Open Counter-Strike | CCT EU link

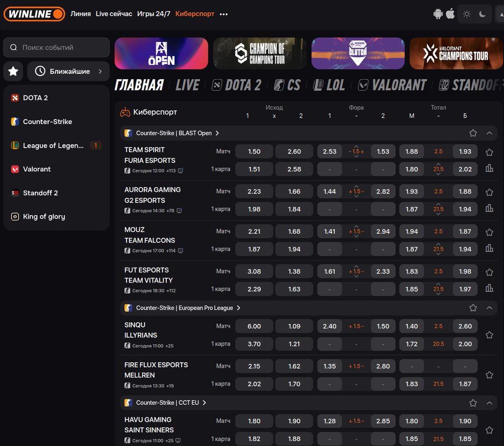point(171,403)
